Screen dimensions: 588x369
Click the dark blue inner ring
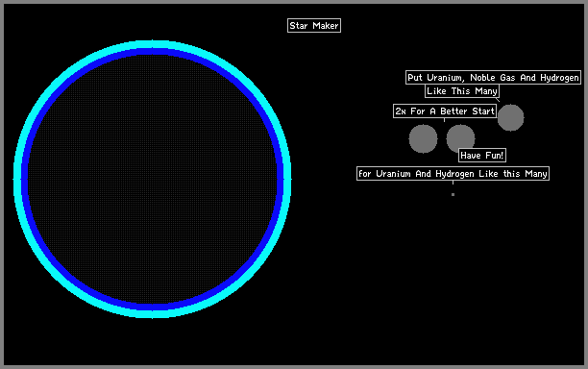152,52
